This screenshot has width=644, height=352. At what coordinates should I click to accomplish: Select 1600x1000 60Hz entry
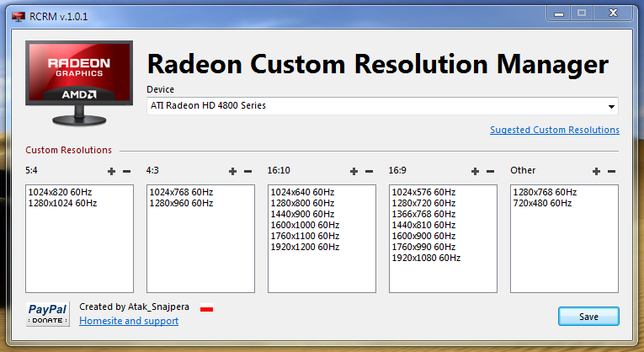pos(305,225)
